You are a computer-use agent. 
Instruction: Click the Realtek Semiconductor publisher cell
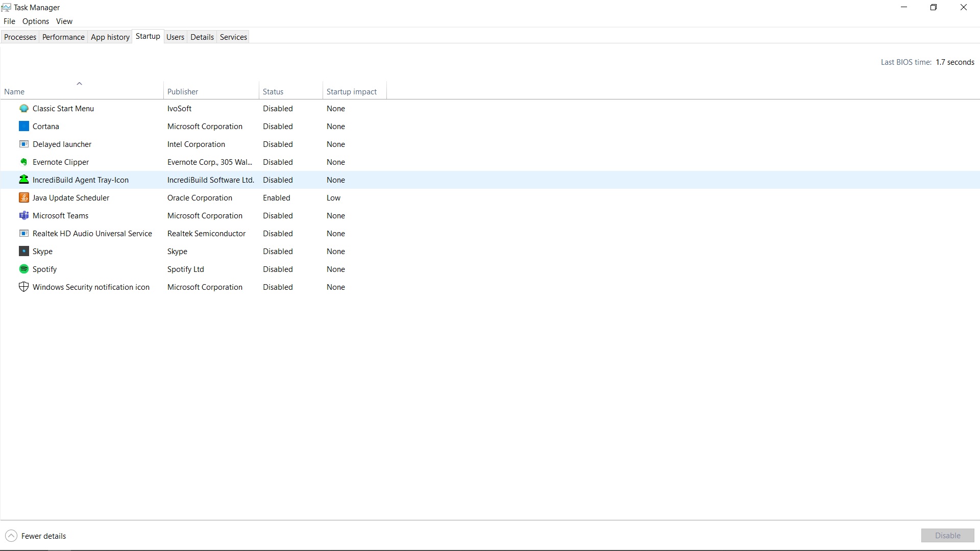[207, 233]
